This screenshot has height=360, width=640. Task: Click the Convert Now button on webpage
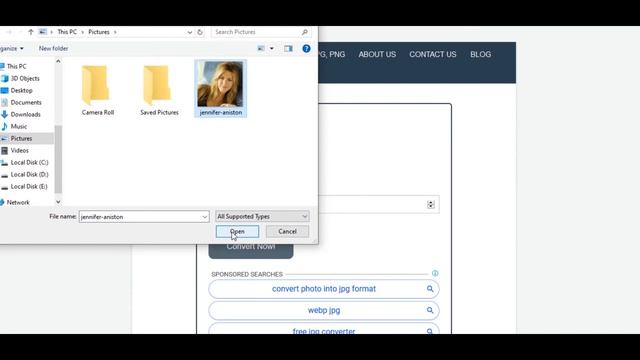pos(251,251)
